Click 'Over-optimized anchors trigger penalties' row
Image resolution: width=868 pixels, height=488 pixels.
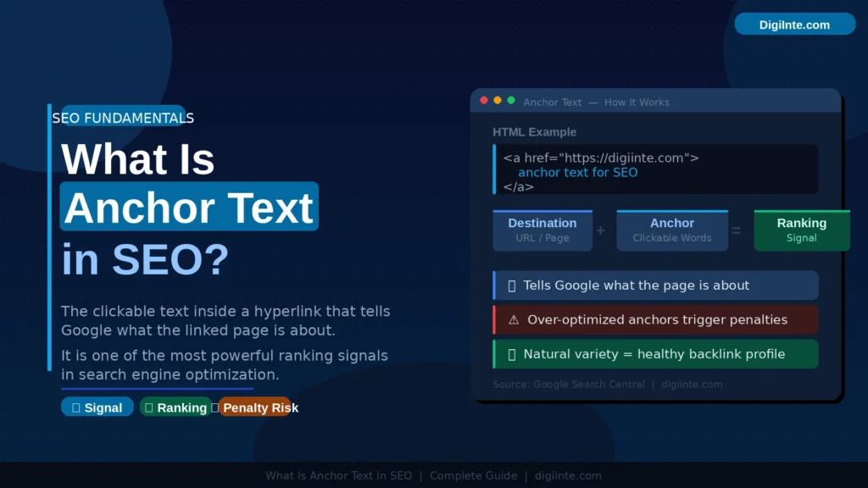coord(655,319)
